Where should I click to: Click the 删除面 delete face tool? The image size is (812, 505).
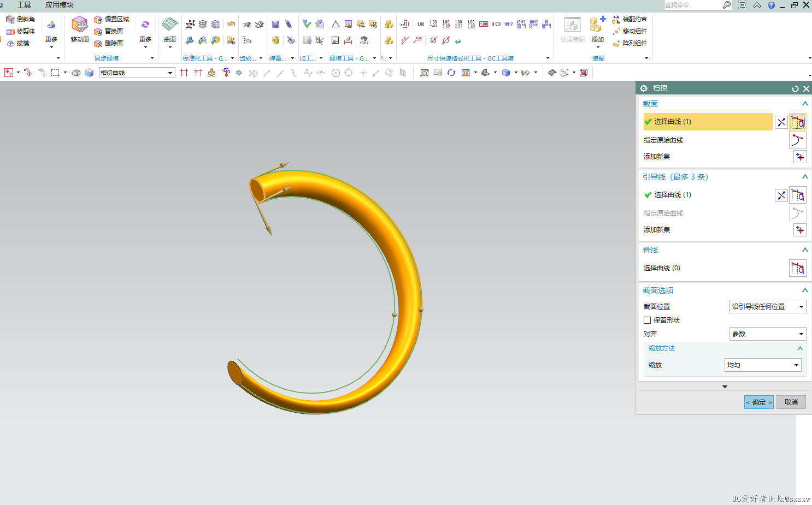pyautogui.click(x=108, y=43)
